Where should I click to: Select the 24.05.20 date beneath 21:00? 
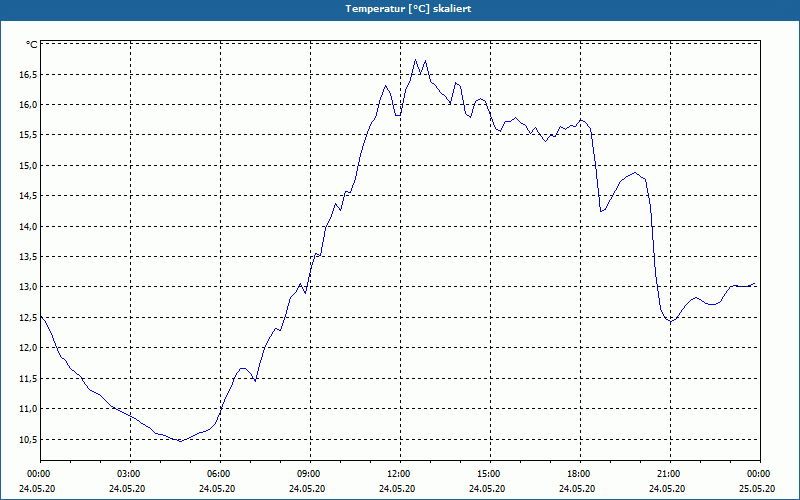click(x=667, y=488)
